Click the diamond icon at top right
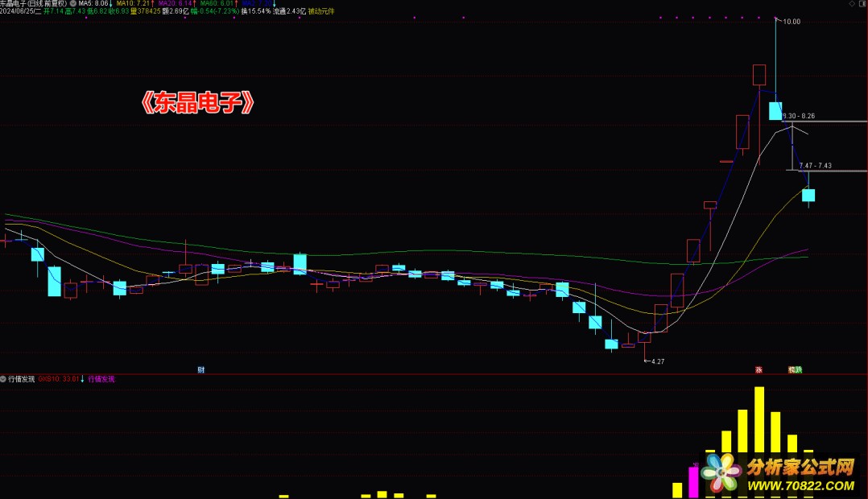Screen dimensions: 868x499 (x=852, y=3)
